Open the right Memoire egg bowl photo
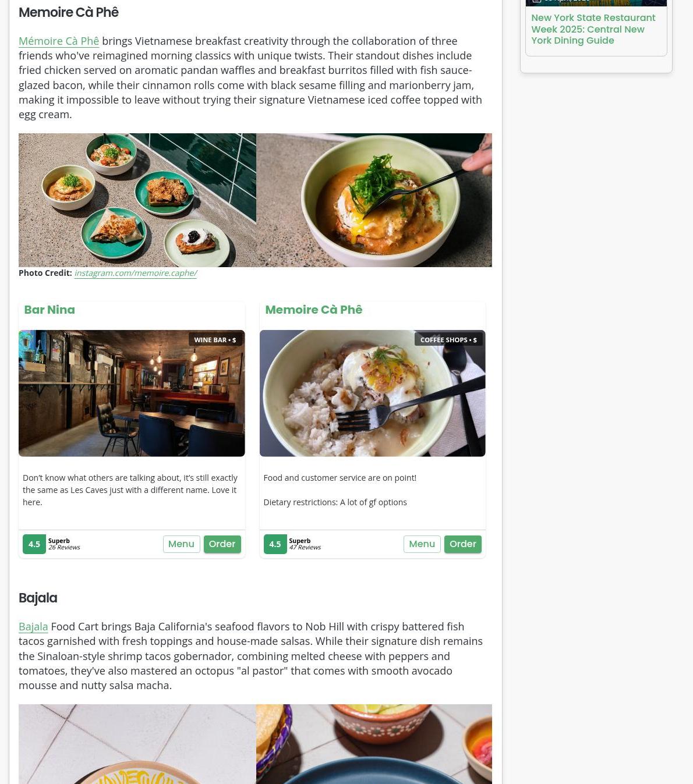 tap(374, 200)
